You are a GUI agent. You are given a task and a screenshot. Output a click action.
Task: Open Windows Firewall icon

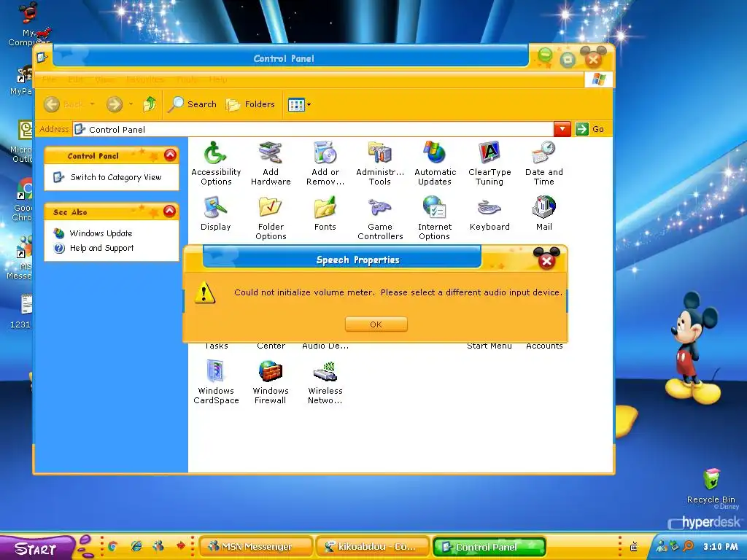270,382
